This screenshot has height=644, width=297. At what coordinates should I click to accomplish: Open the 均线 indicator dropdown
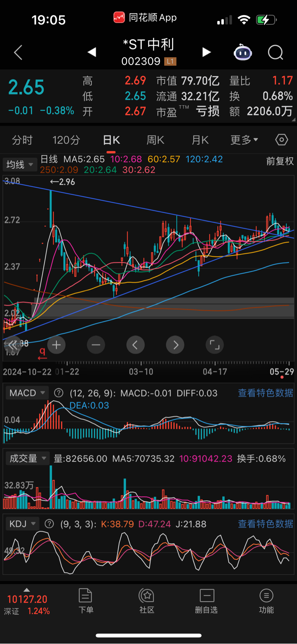coord(20,165)
